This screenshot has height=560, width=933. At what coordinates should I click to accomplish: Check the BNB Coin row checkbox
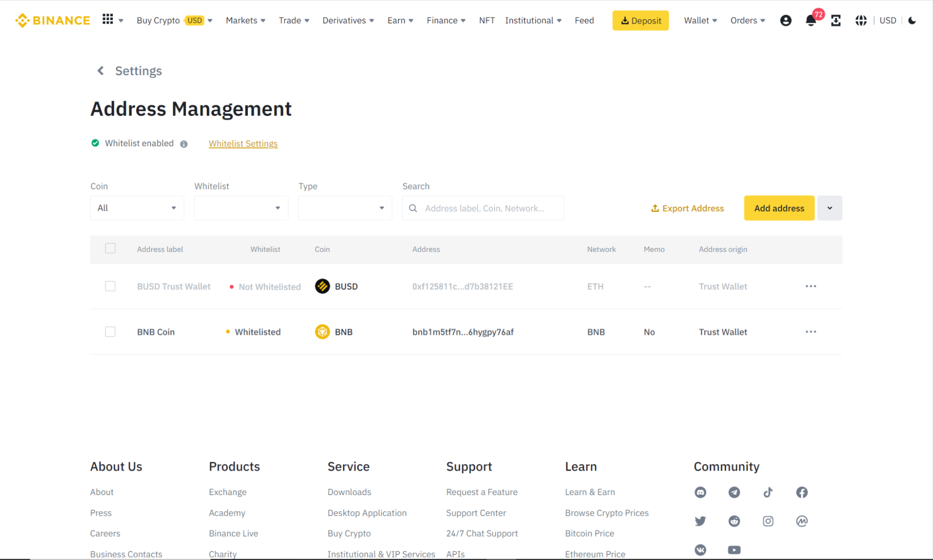[110, 332]
